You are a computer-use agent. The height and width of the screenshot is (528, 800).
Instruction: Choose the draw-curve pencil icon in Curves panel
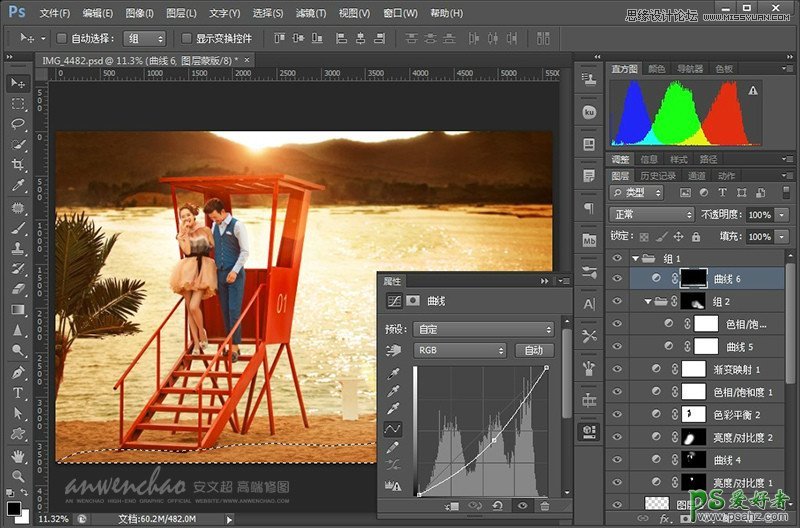394,448
